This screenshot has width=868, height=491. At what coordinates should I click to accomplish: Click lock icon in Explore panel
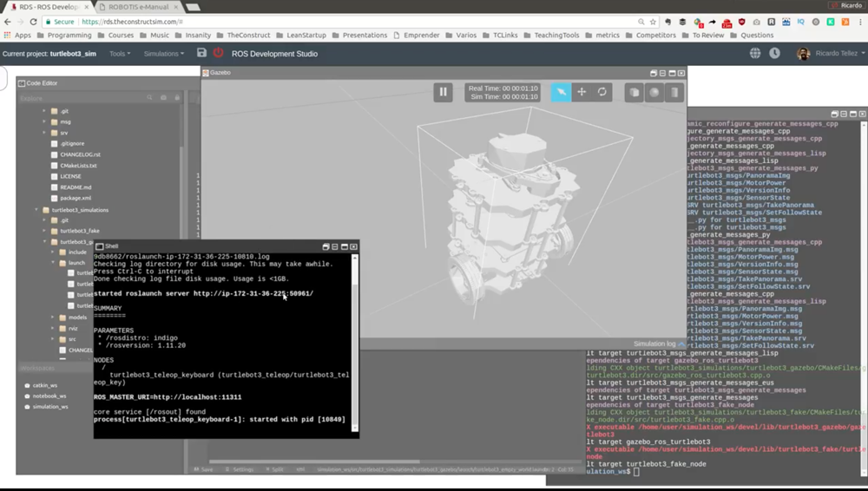tap(177, 98)
